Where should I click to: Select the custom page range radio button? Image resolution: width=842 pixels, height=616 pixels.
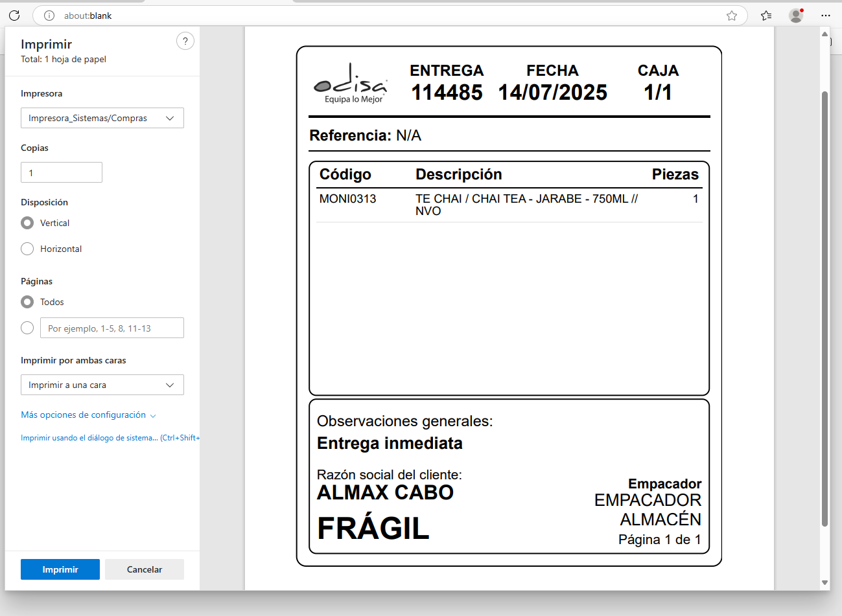27,328
